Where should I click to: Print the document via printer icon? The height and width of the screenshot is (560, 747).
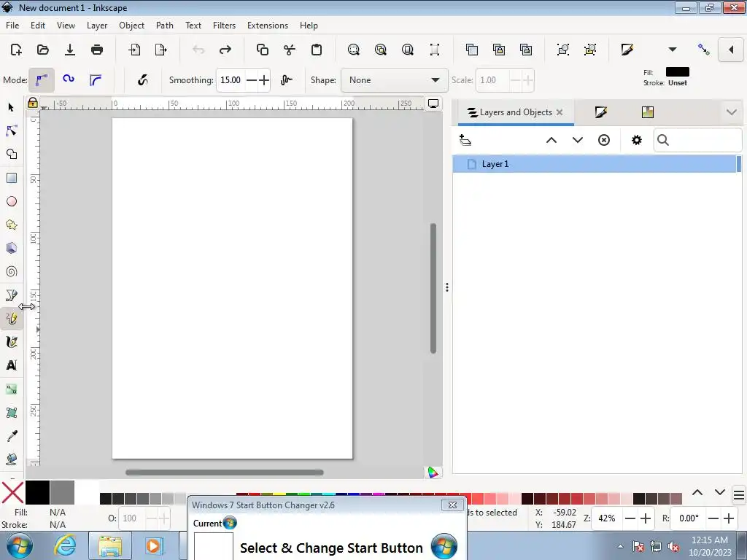tap(97, 50)
